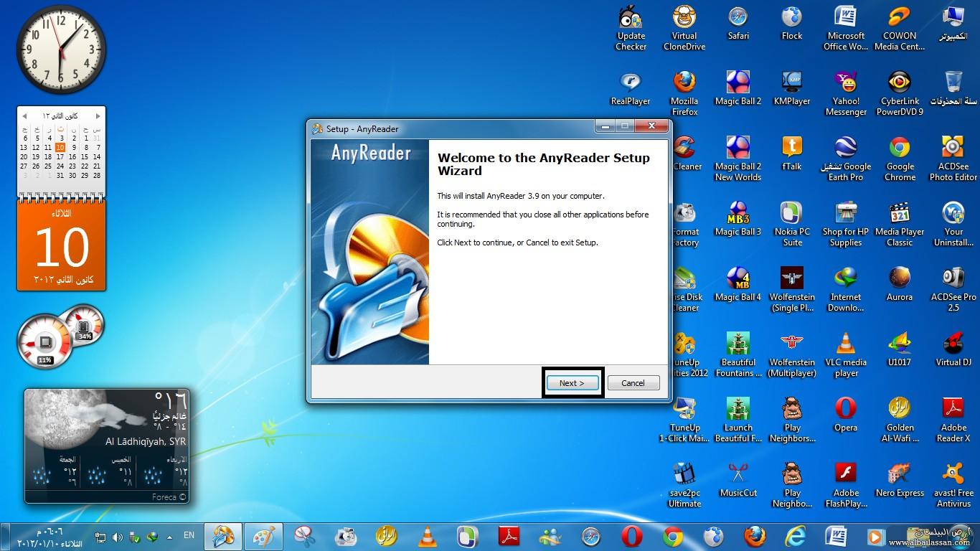The height and width of the screenshot is (551, 980).
Task: Select fTalk desktop icon
Action: (x=792, y=154)
